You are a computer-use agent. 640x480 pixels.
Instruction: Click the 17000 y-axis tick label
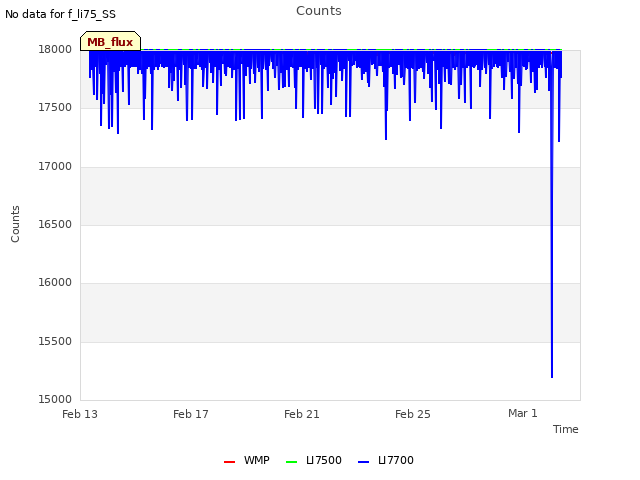click(55, 167)
